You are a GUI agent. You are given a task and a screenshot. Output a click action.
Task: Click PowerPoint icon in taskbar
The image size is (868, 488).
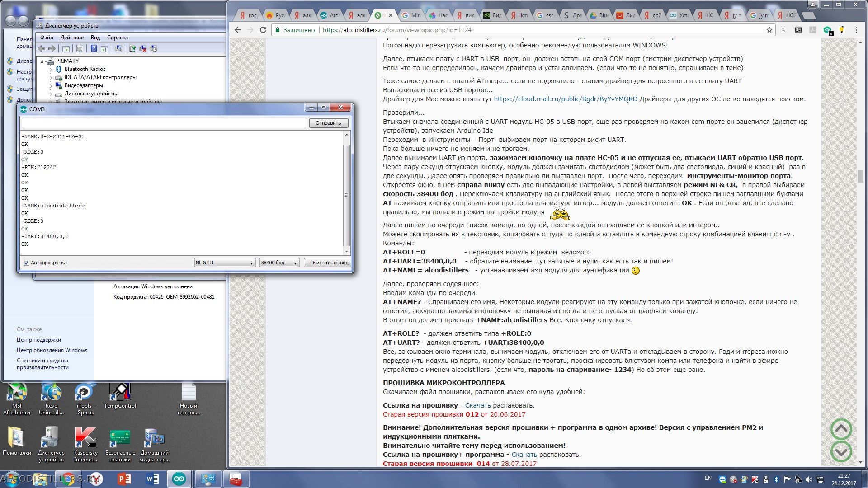click(x=124, y=479)
